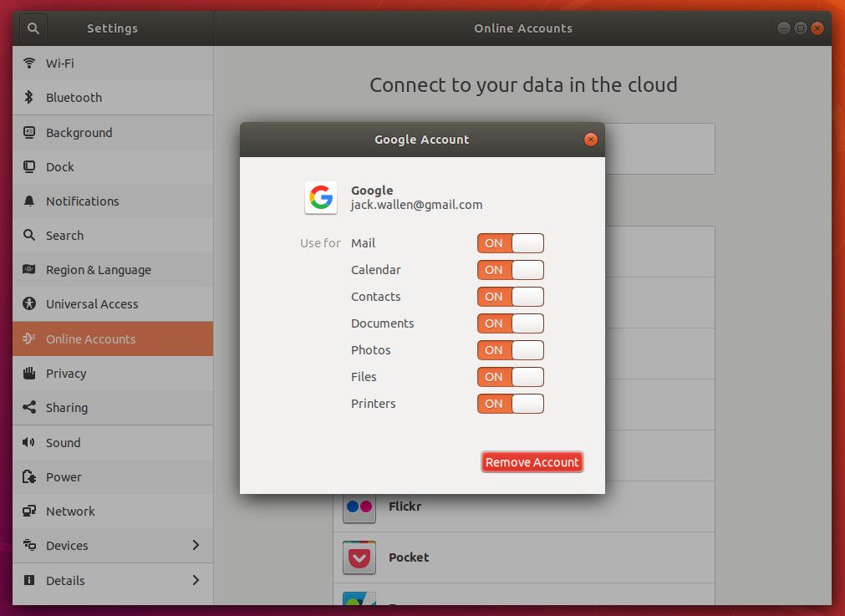Click the Photos label in dialog
The width and height of the screenshot is (845, 616).
pos(371,350)
